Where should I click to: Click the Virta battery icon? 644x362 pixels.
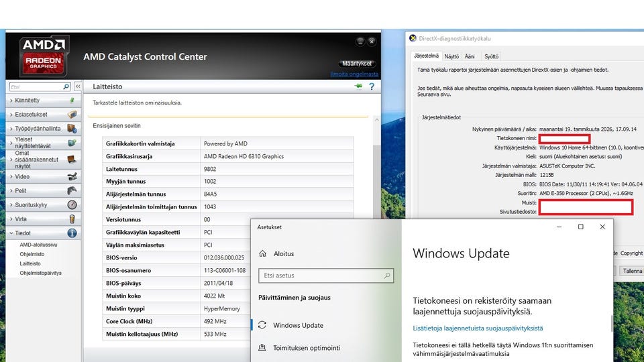(x=72, y=219)
